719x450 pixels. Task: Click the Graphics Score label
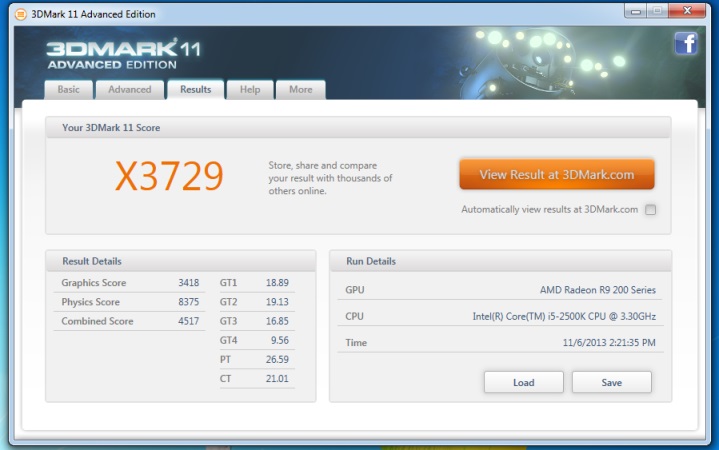94,283
